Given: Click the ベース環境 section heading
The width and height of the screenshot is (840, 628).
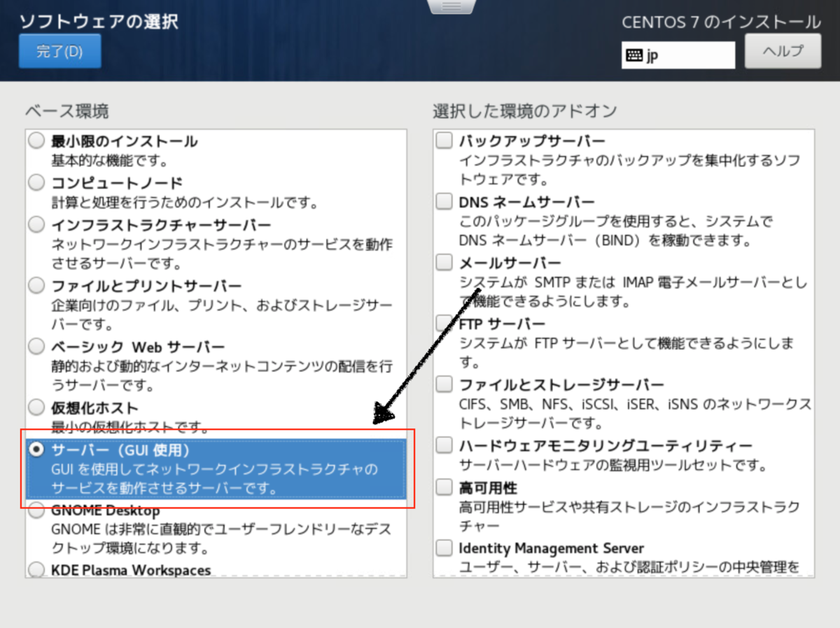Looking at the screenshot, I should click(67, 111).
